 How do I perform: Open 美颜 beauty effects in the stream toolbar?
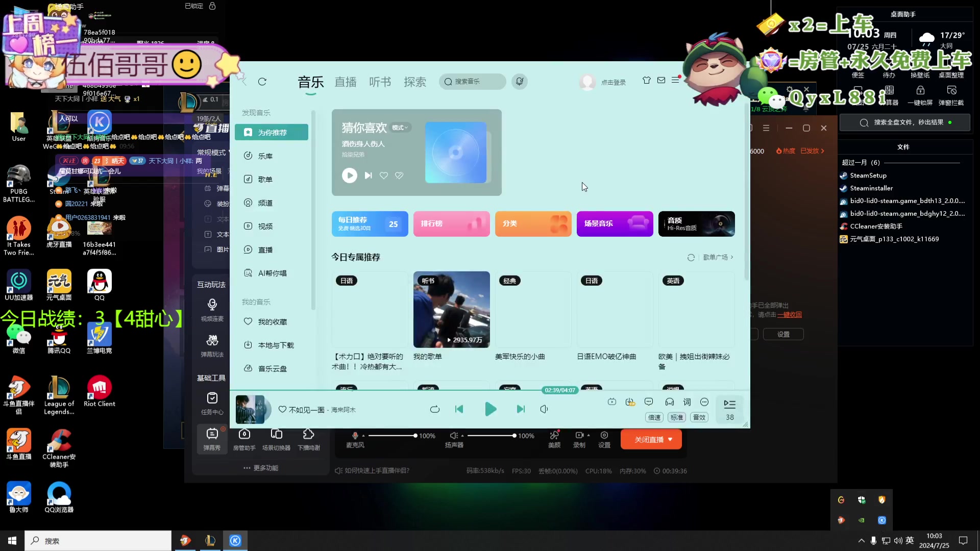coord(554,439)
